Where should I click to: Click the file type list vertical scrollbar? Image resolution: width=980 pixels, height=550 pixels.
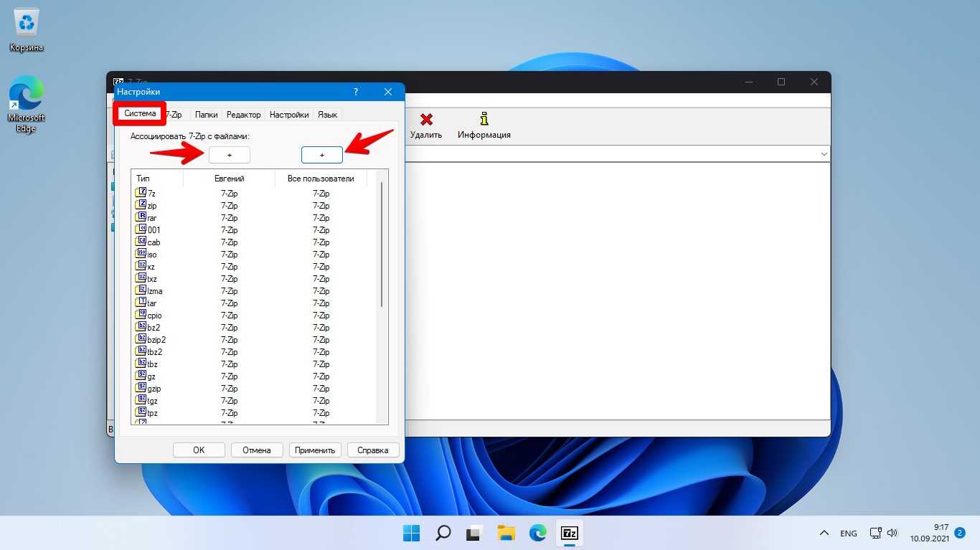(x=382, y=244)
